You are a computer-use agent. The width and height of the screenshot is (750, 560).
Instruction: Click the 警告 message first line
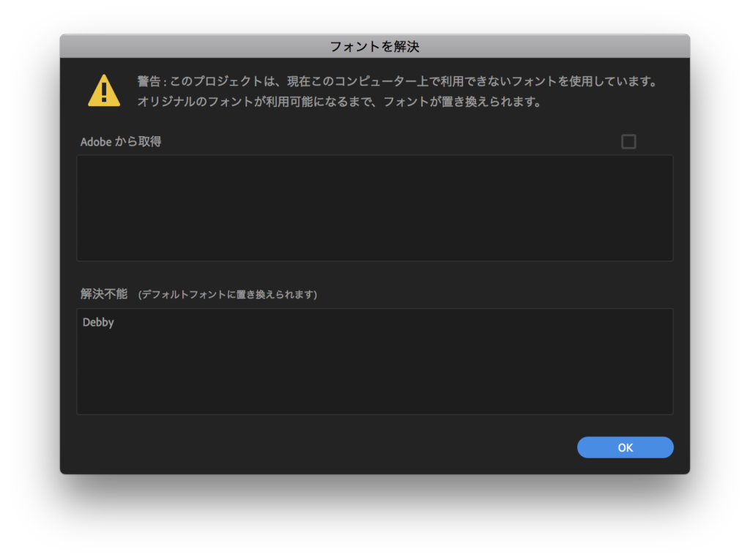click(x=398, y=81)
